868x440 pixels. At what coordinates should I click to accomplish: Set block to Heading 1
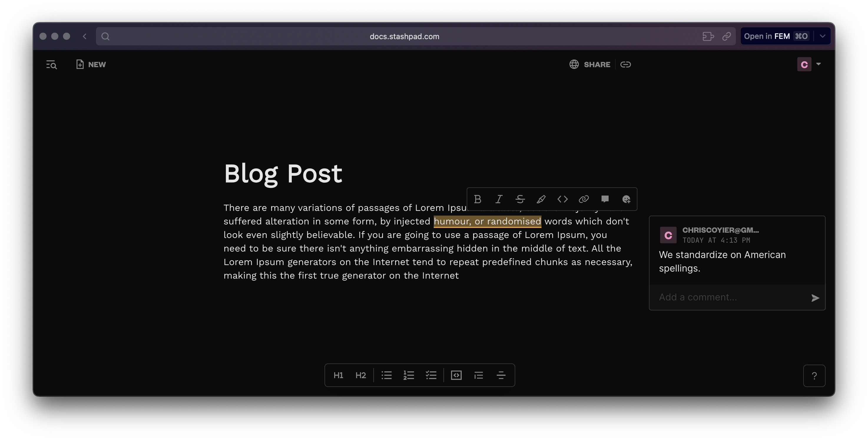338,375
